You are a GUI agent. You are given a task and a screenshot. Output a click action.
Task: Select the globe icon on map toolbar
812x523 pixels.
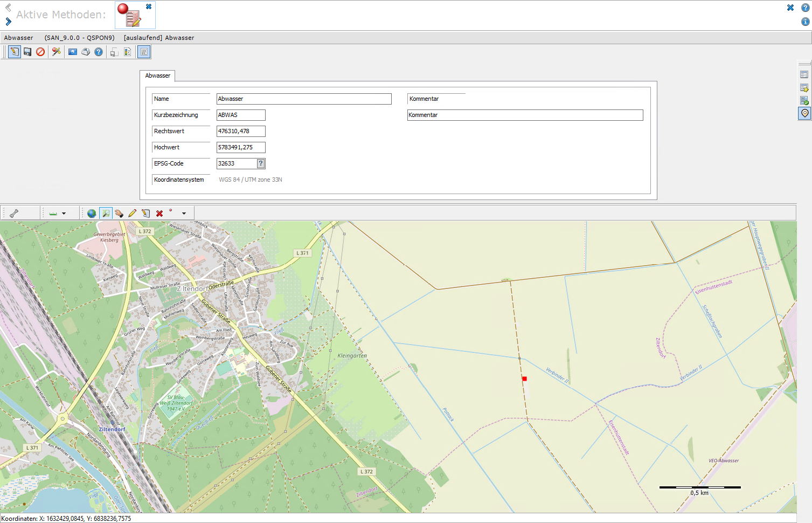click(92, 214)
